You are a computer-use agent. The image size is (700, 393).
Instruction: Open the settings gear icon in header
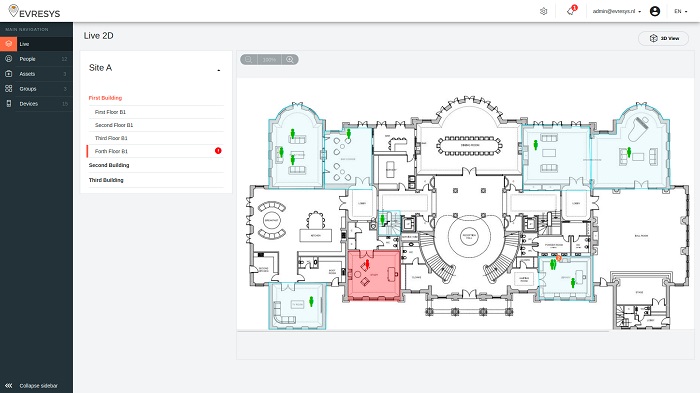coord(543,11)
